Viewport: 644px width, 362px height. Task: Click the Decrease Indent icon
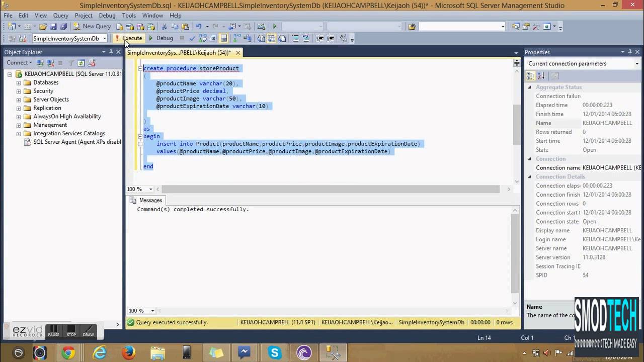tap(320, 38)
